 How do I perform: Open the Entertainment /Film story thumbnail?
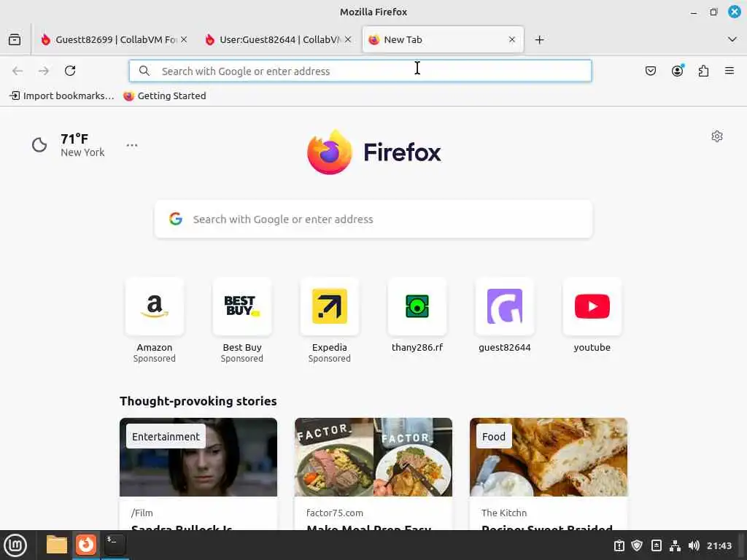(198, 457)
